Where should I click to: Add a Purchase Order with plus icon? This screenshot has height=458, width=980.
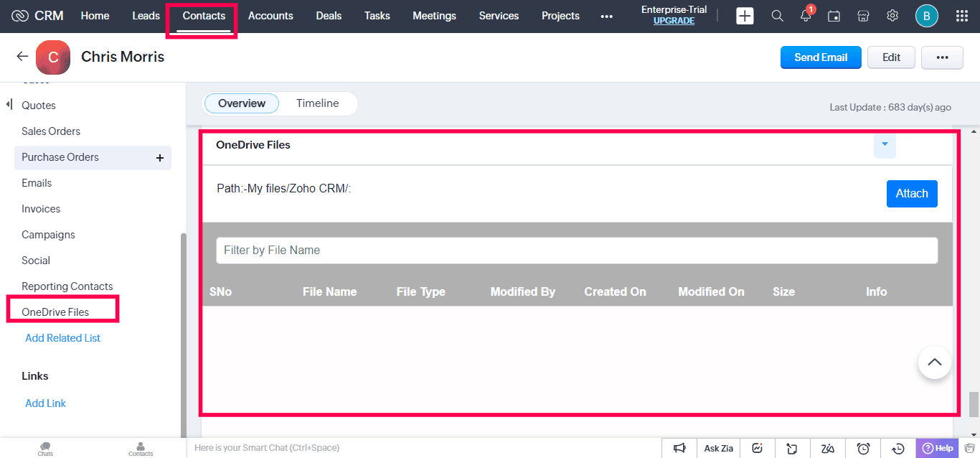click(x=160, y=157)
